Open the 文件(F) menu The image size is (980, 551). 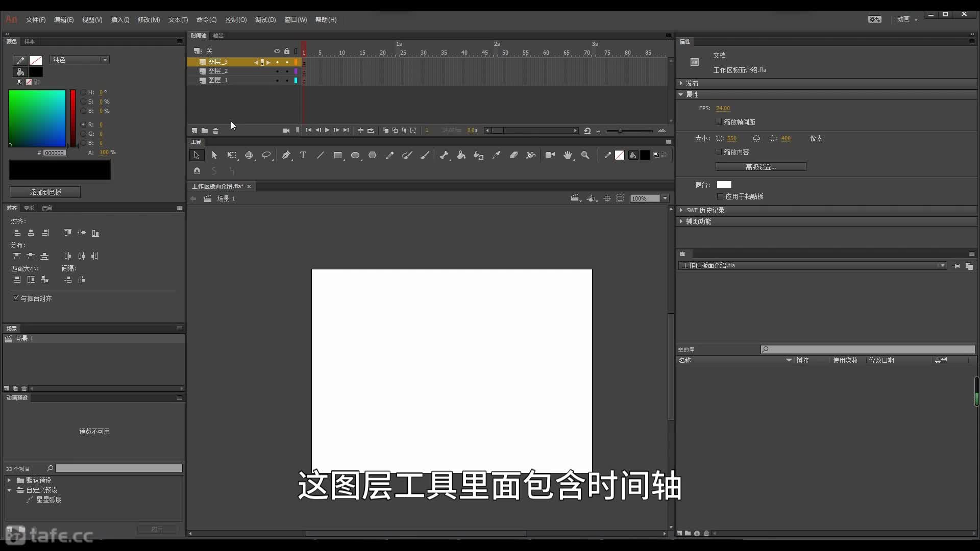[x=36, y=20]
